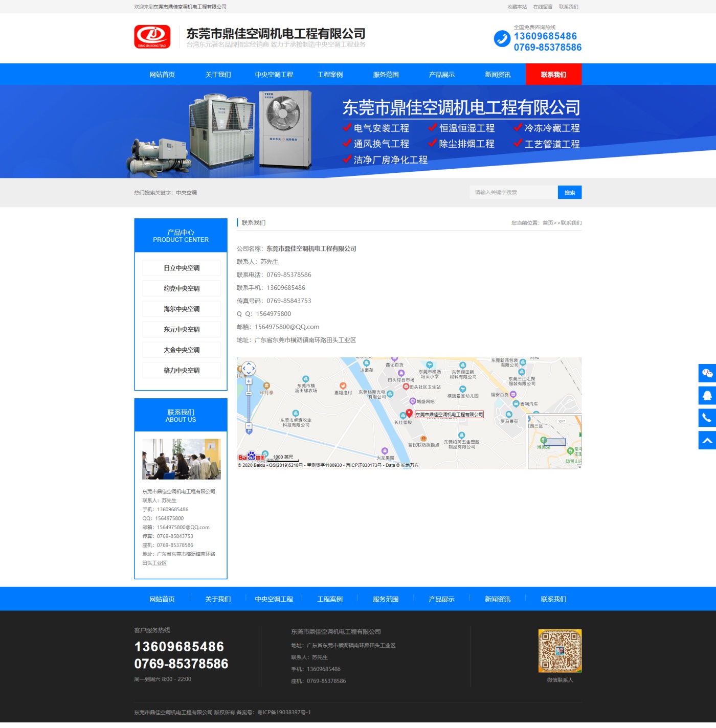Select 约克中央空调 product category
716x728 pixels.
[182, 288]
